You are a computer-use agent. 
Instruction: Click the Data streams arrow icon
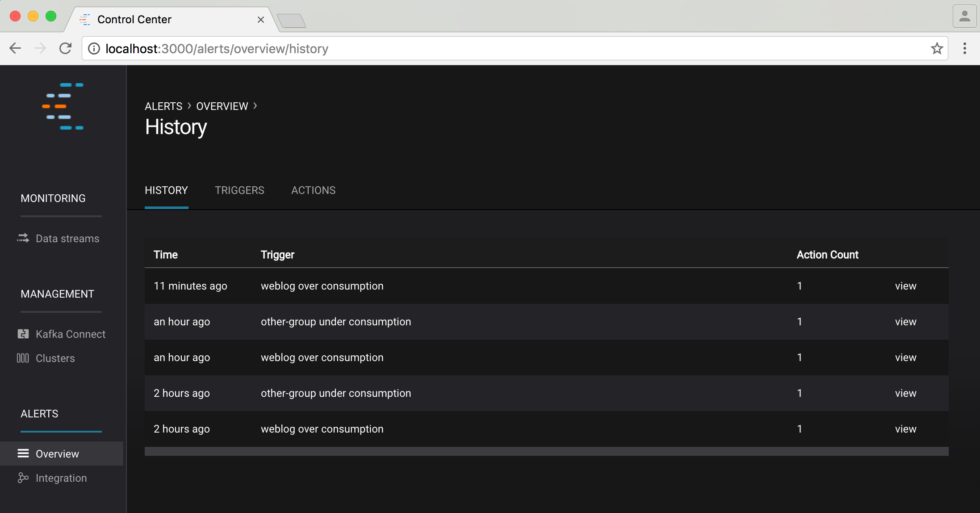[x=23, y=238]
